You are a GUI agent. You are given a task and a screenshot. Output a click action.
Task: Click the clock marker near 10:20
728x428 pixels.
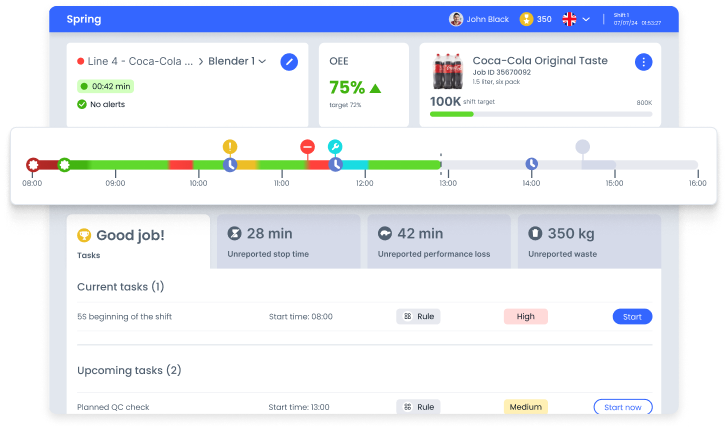click(230, 164)
